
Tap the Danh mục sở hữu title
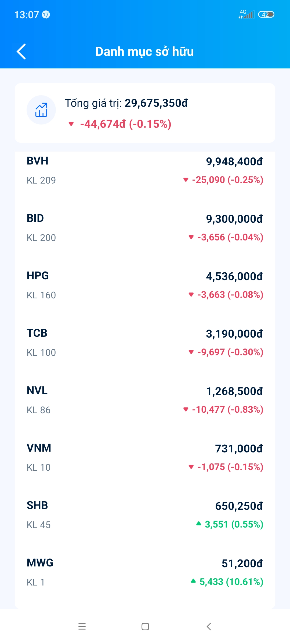coord(144,52)
